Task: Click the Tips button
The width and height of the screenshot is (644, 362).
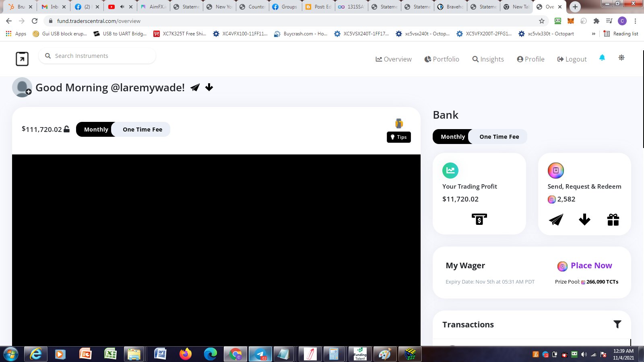Action: [x=399, y=137]
